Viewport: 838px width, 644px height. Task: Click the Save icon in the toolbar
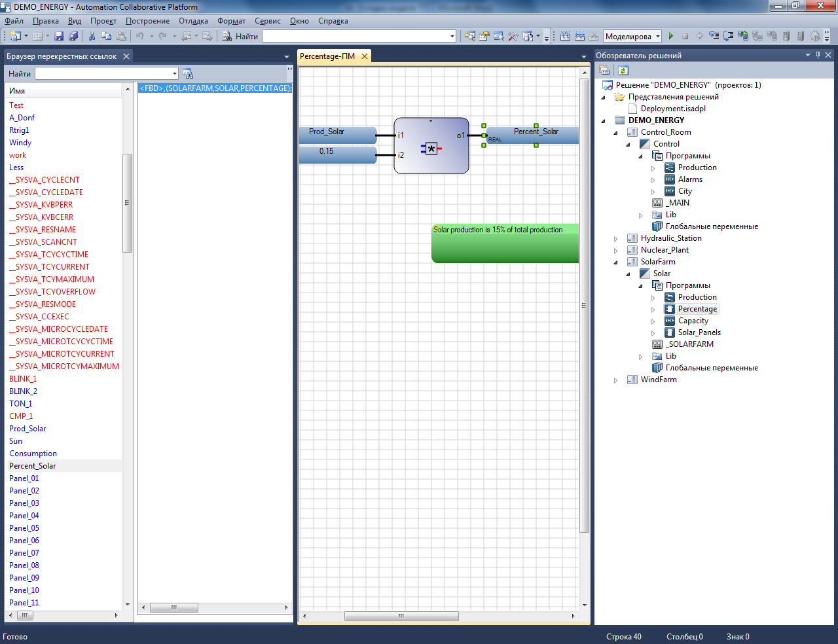[59, 37]
